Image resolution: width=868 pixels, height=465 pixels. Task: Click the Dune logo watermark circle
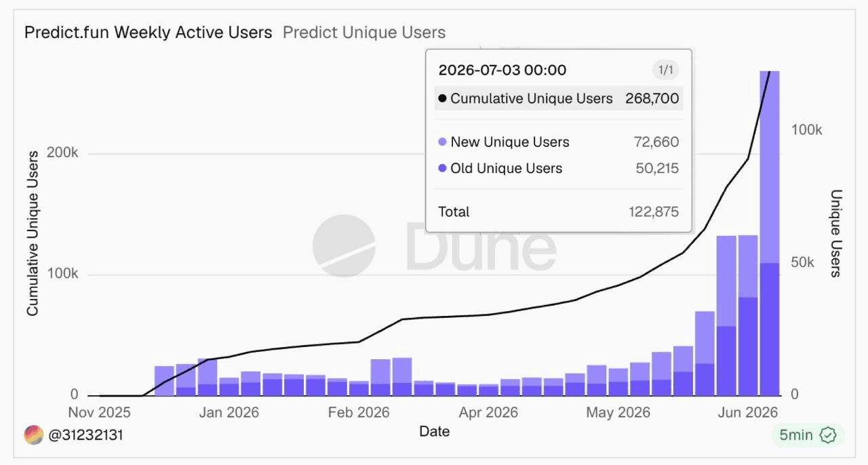click(x=344, y=245)
